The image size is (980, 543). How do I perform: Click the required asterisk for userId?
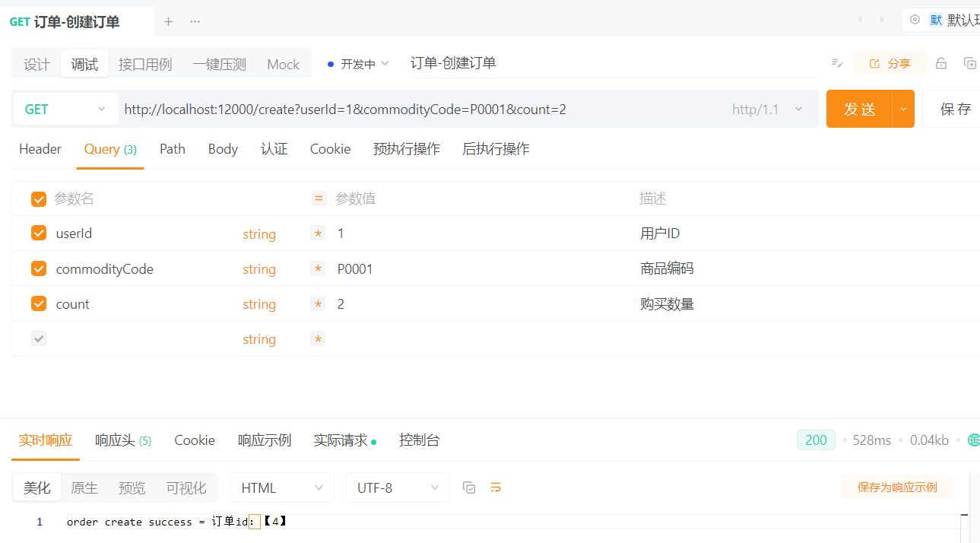click(318, 233)
